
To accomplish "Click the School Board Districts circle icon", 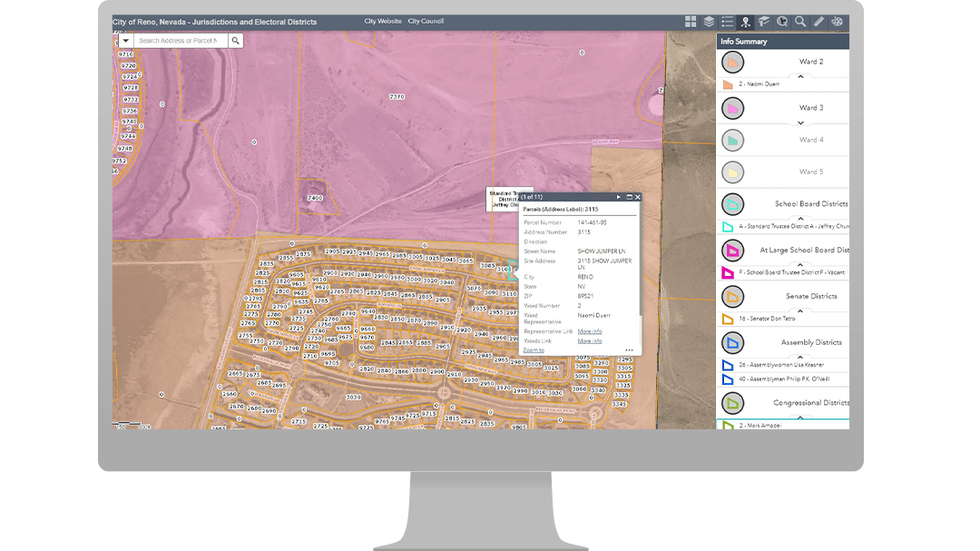I will [732, 204].
